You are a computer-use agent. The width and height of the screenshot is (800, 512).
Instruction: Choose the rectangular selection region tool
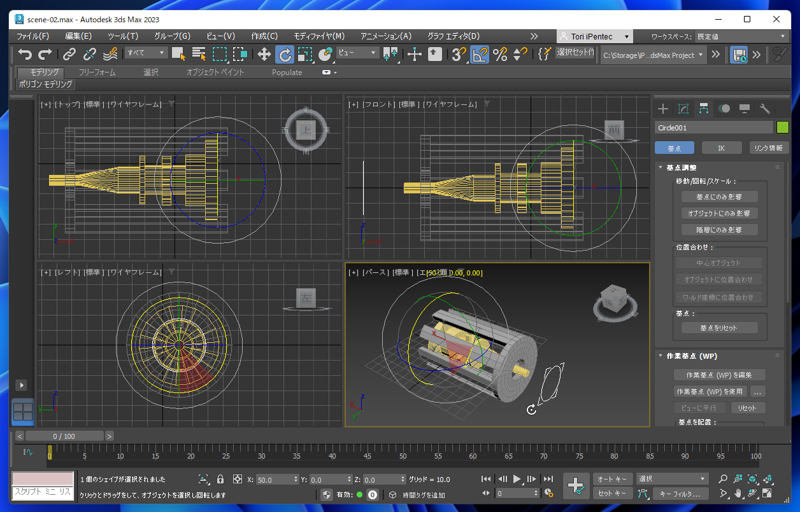pos(220,54)
